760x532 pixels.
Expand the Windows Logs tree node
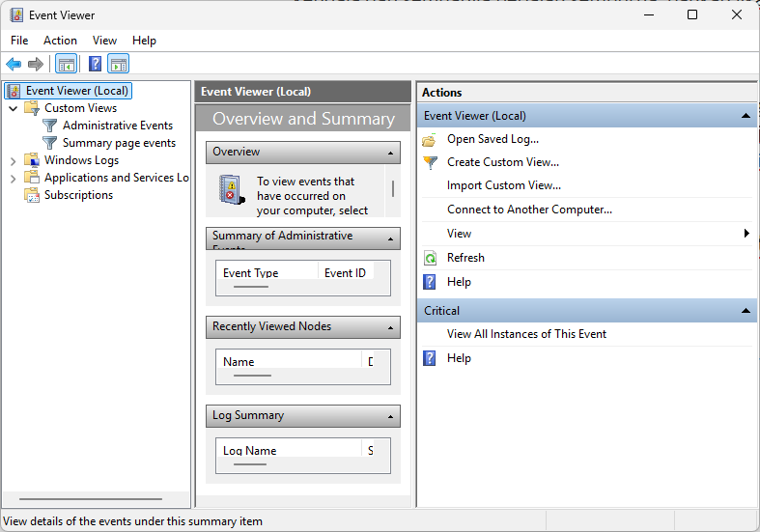(x=13, y=161)
